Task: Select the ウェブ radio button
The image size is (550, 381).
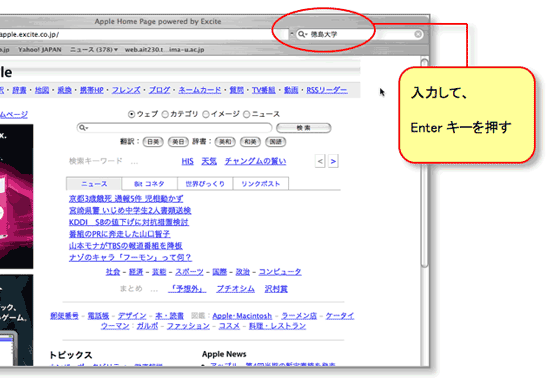Action: click(131, 114)
